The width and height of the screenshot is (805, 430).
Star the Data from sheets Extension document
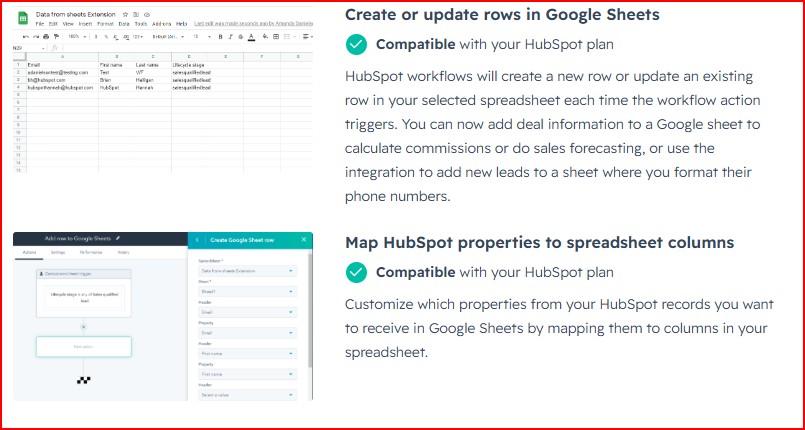[125, 14]
